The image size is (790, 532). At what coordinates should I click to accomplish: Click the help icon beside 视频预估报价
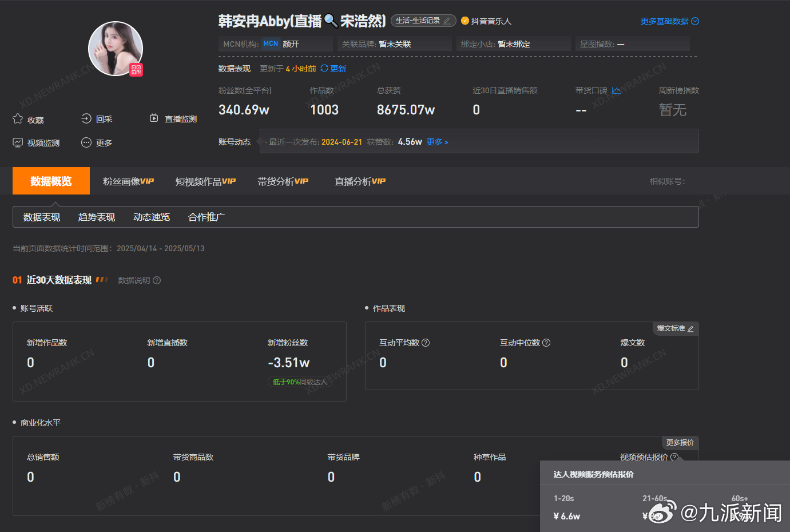[x=674, y=457]
